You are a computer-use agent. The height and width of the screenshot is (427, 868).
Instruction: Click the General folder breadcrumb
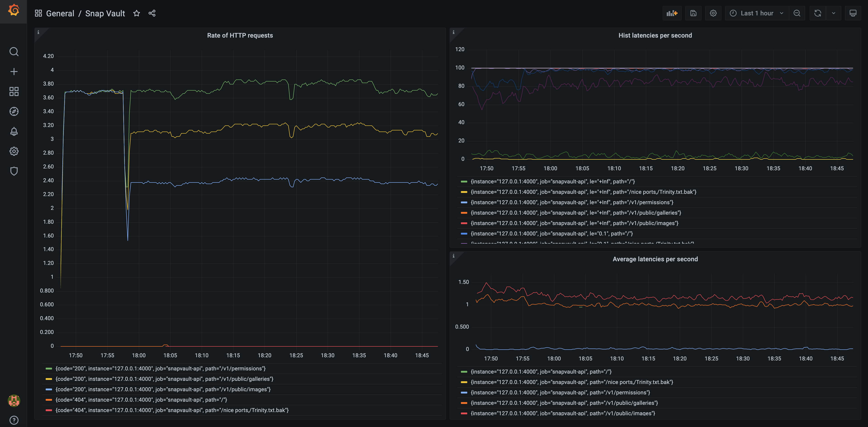click(60, 14)
